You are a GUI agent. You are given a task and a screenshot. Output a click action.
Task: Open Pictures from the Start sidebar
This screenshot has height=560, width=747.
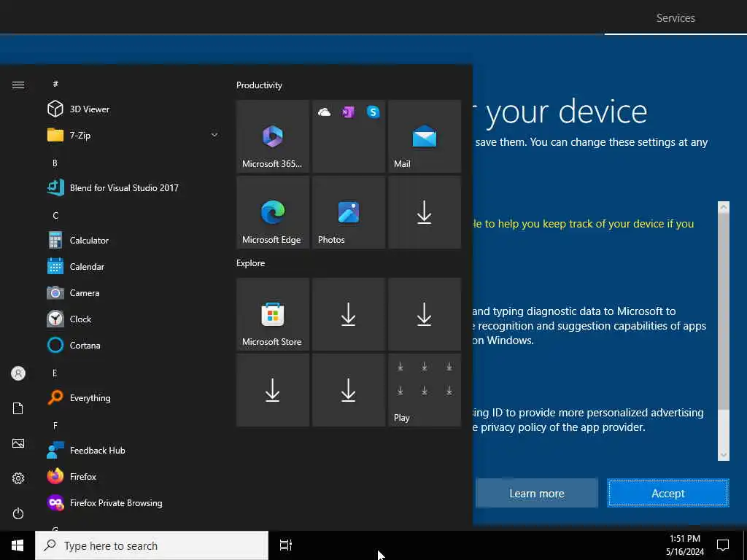point(18,443)
